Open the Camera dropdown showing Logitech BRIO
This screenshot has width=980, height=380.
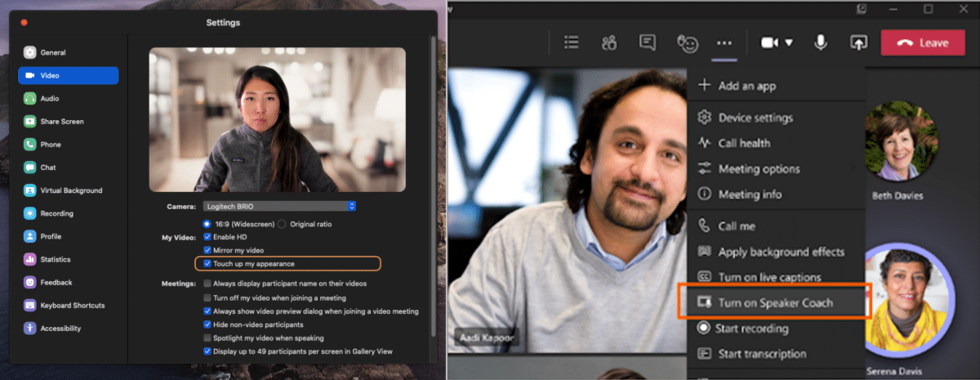[x=278, y=206]
